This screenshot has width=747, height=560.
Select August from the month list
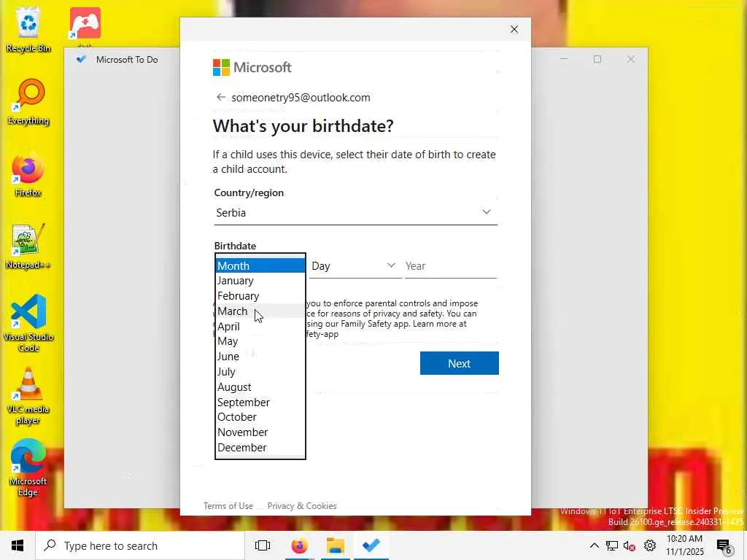pos(260,387)
